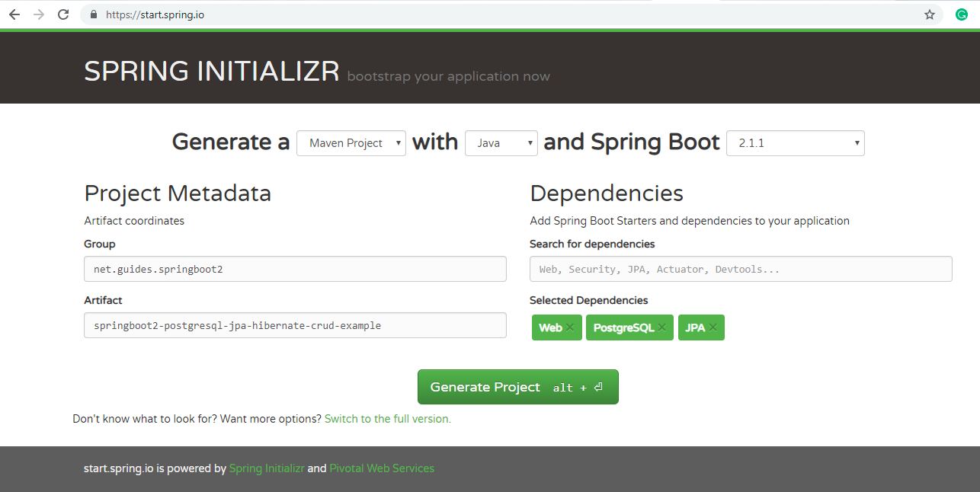Go back with the browser back arrow
980x492 pixels.
(x=14, y=14)
